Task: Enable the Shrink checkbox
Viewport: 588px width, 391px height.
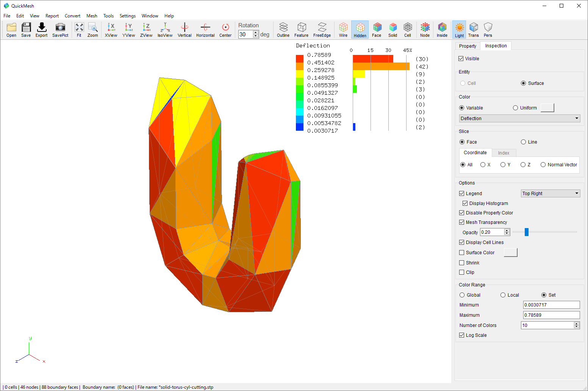Action: pos(461,263)
